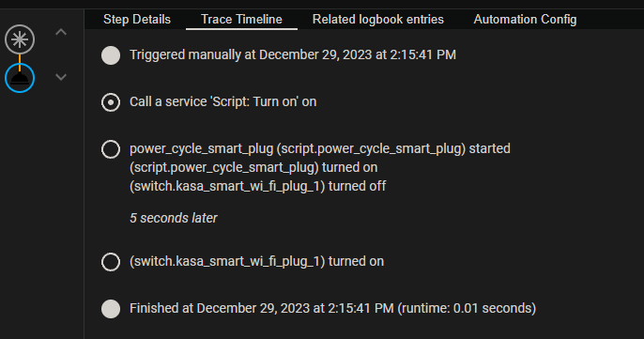Go to previous step with up chevron
Viewport: 644px width, 339px height.
tap(61, 32)
